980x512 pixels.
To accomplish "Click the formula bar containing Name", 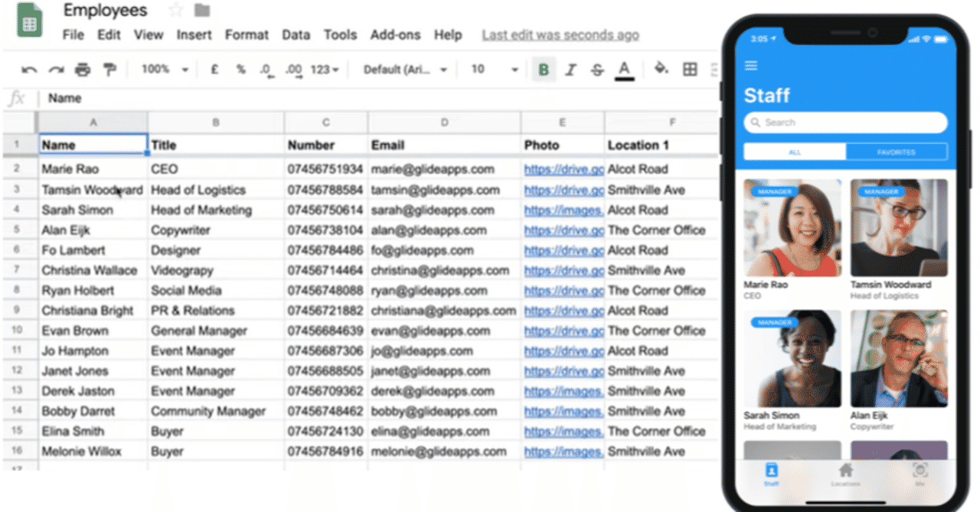I will click(x=379, y=98).
